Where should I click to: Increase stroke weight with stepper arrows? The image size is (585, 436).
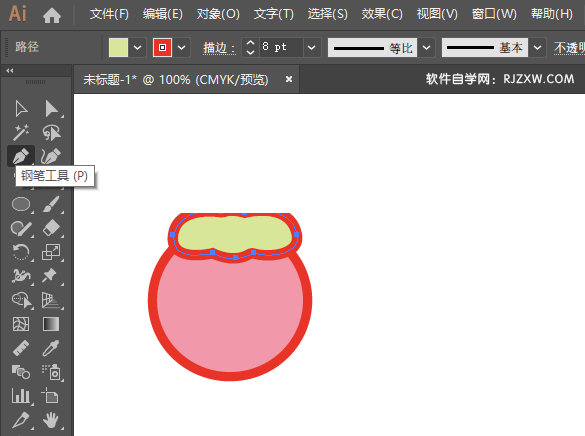pos(250,43)
